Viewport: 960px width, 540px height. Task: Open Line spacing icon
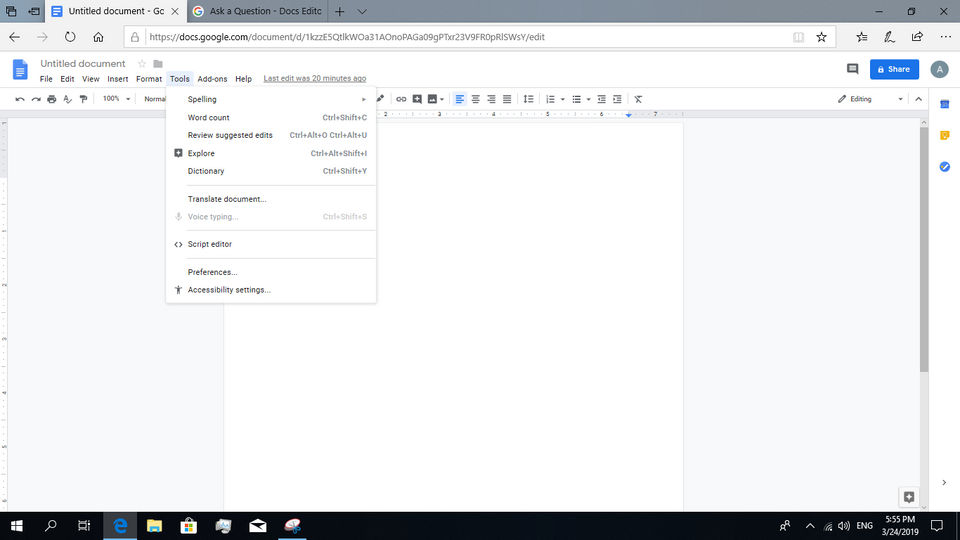(x=528, y=99)
